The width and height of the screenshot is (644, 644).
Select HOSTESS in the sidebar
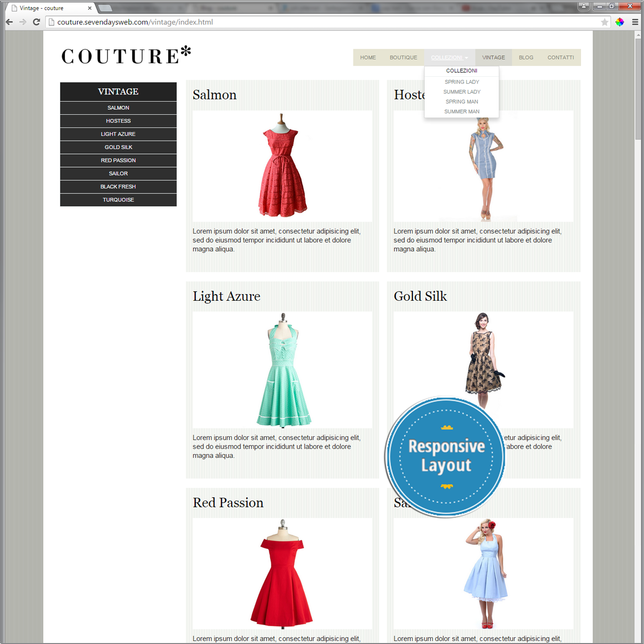(x=118, y=121)
